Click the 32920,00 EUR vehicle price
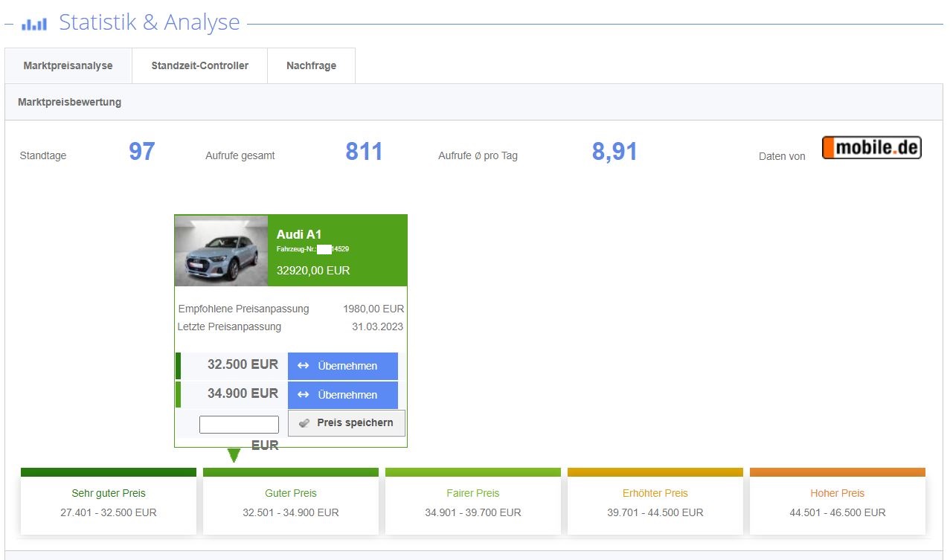950x560 pixels. (313, 271)
